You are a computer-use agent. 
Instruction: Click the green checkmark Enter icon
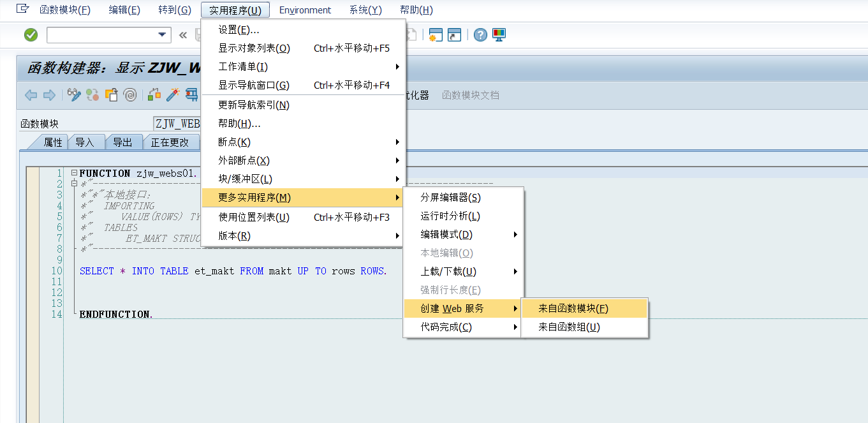(x=31, y=35)
